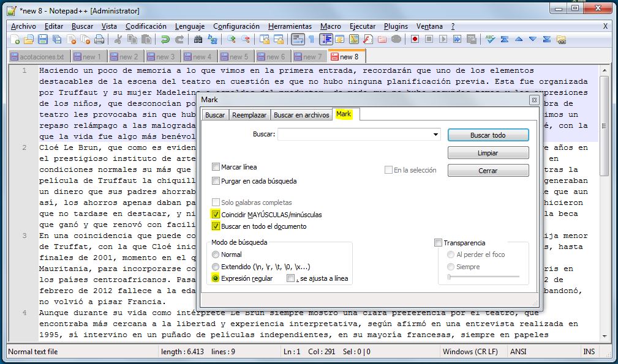Click the Cut scissors icon
This screenshot has height=364, width=618.
coord(118,39)
